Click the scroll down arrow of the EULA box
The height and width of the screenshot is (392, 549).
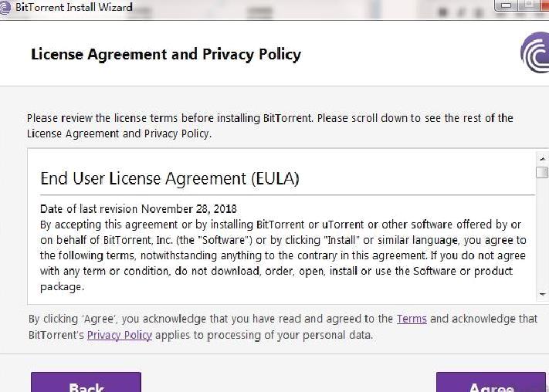pyautogui.click(x=542, y=294)
